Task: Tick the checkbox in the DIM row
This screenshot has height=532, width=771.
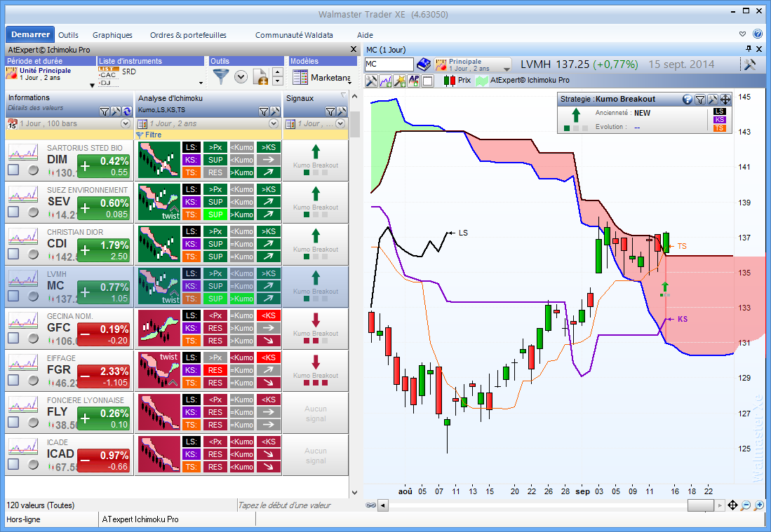Action: tap(13, 170)
